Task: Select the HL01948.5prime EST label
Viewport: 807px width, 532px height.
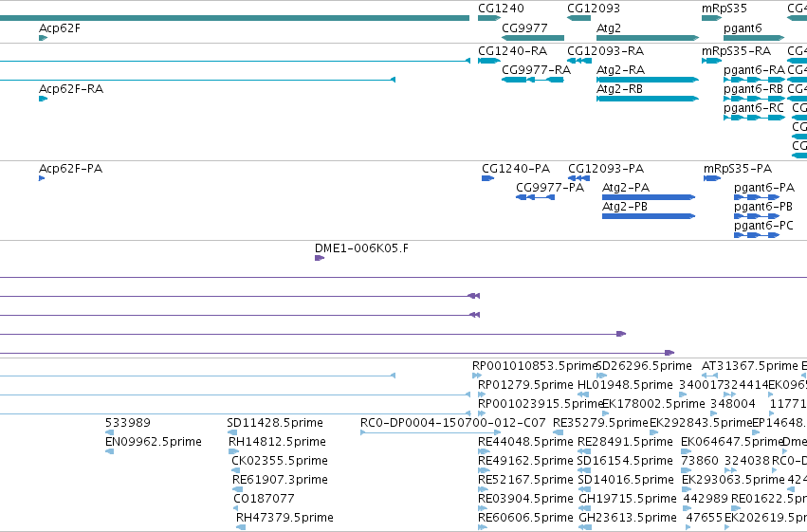Action: pos(625,385)
